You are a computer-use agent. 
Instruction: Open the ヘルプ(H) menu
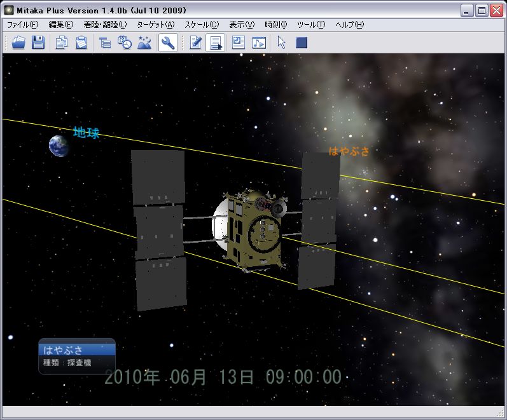tap(349, 25)
